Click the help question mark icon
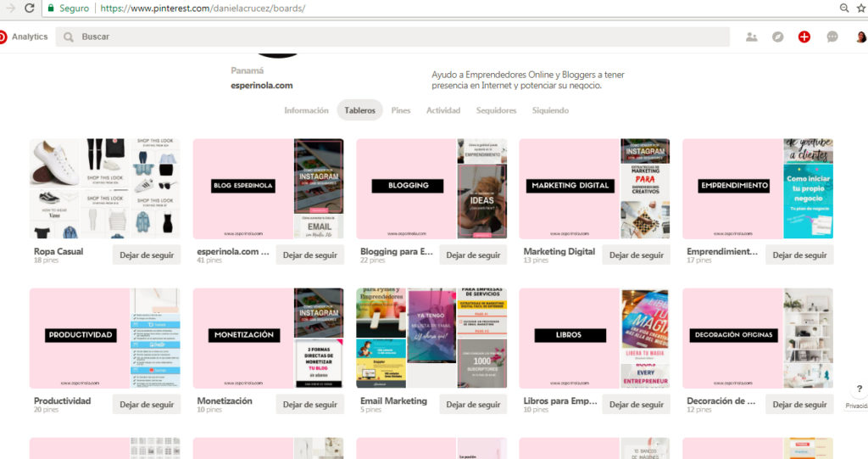Screen dimensions: 868x459 (x=860, y=389)
